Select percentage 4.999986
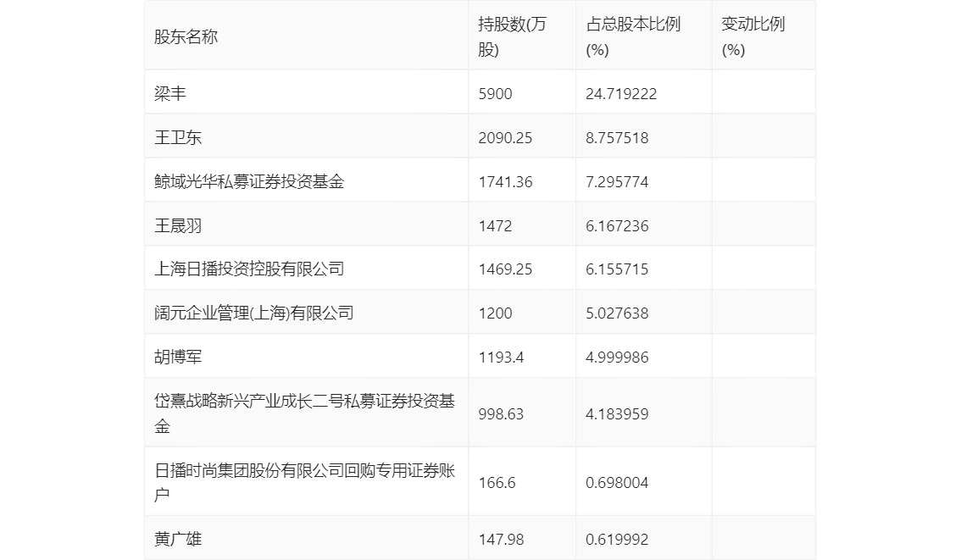This screenshot has width=961, height=560. coord(617,358)
